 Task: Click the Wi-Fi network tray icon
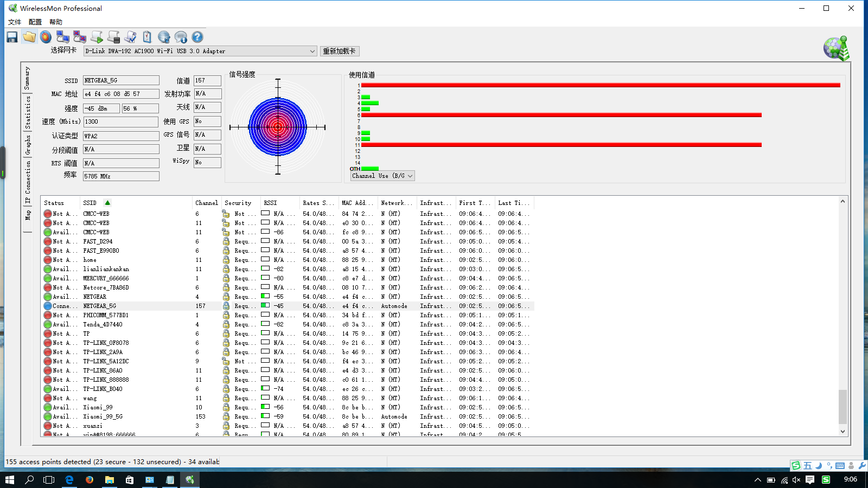[784, 480]
